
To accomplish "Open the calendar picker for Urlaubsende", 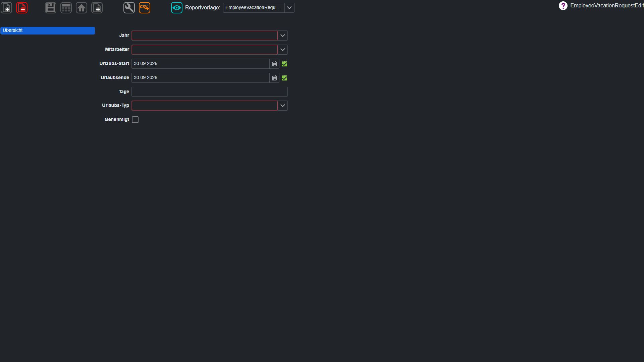I will (x=274, y=78).
